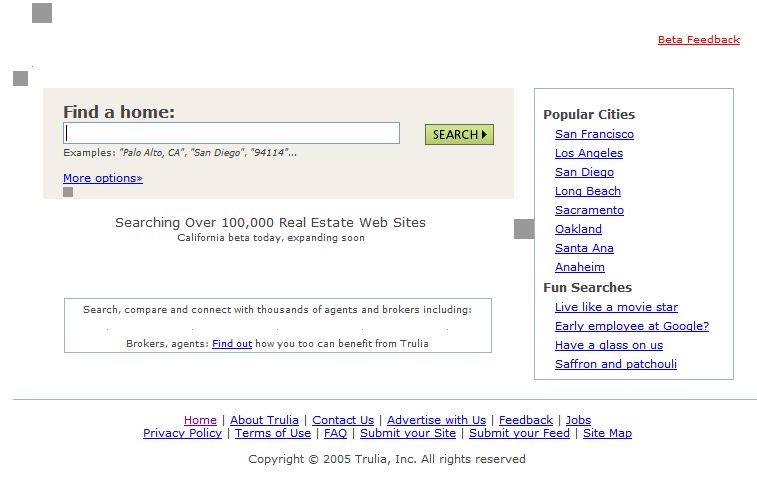Viewport: 757px width, 479px height.
Task: Open Long Beach listings link
Action: pos(588,191)
